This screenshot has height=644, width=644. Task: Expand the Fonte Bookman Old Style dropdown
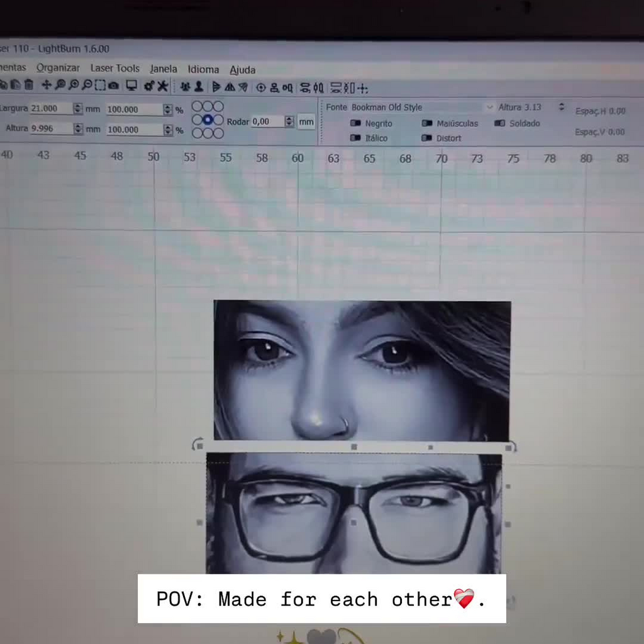click(489, 108)
